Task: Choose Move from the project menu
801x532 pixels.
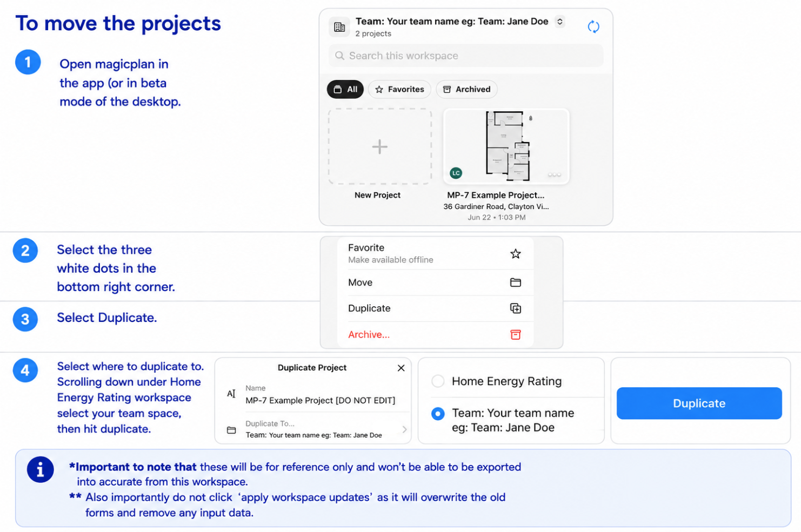Action: coord(435,282)
